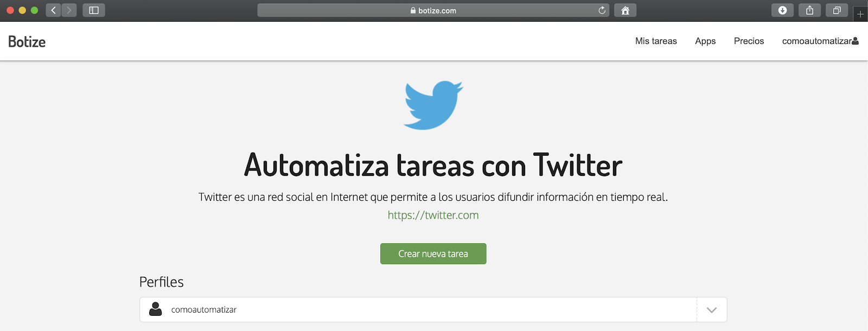Reload the botize.com page
This screenshot has height=331, width=868.
click(602, 10)
